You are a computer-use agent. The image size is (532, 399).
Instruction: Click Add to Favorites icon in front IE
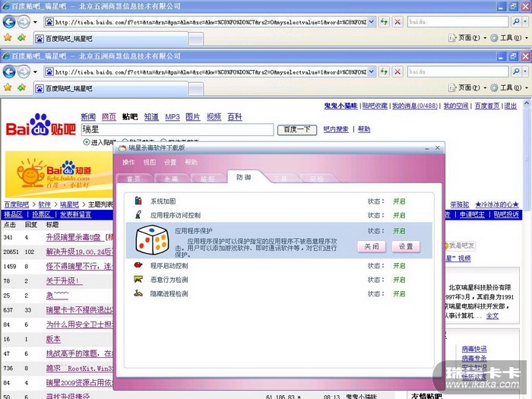coord(22,88)
